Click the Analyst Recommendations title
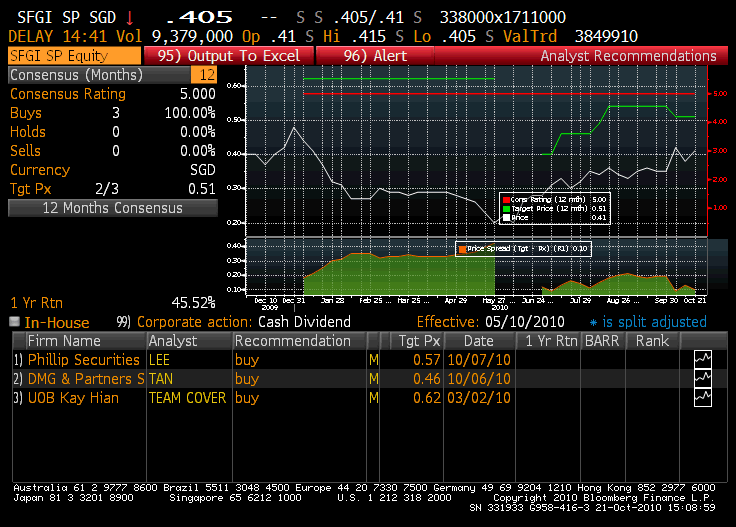The width and height of the screenshot is (736, 527). pos(629,56)
